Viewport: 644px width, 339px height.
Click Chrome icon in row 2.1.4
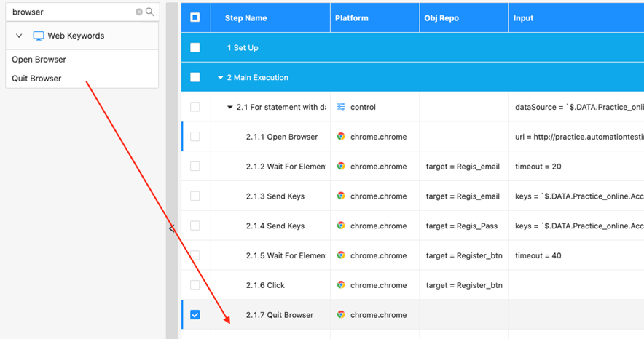click(341, 226)
